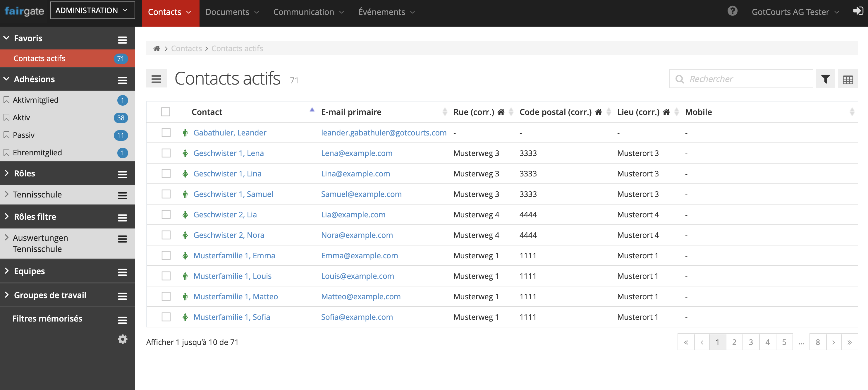Sort by the Contact column arrow
The width and height of the screenshot is (868, 390).
tap(312, 109)
